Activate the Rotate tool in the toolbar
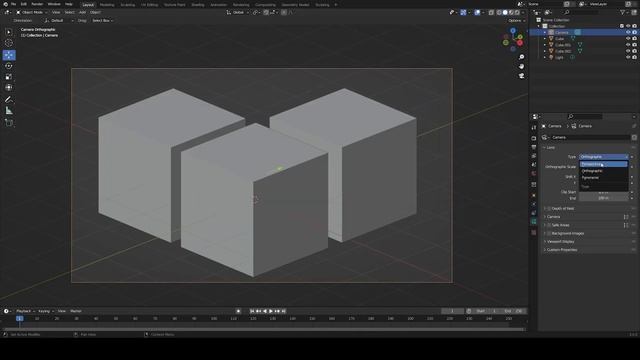The image size is (640, 360). point(9,66)
